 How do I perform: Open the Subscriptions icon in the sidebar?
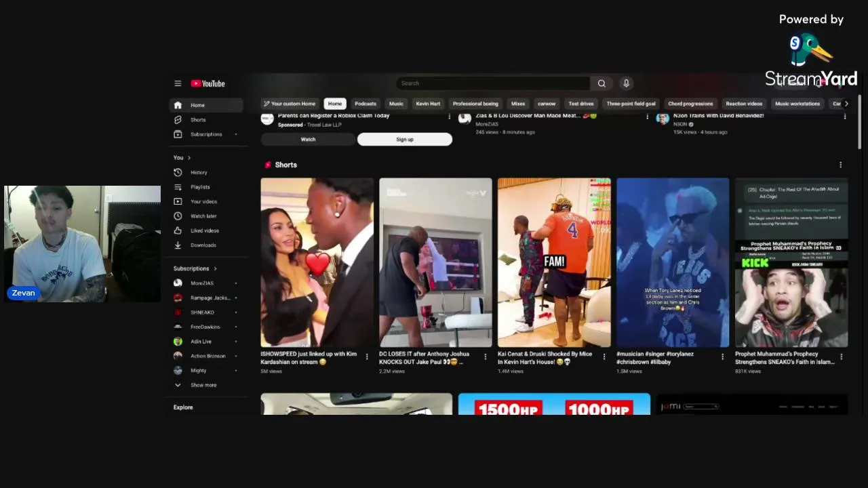point(178,134)
